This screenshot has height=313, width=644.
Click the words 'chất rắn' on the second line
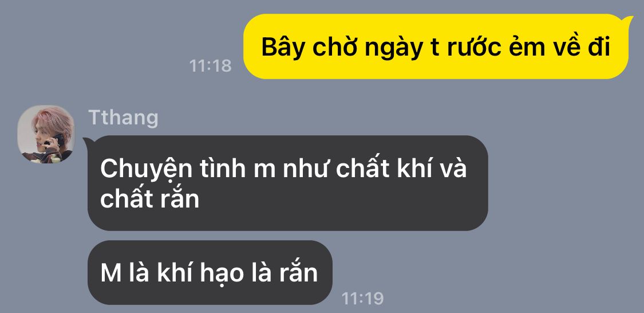[149, 199]
